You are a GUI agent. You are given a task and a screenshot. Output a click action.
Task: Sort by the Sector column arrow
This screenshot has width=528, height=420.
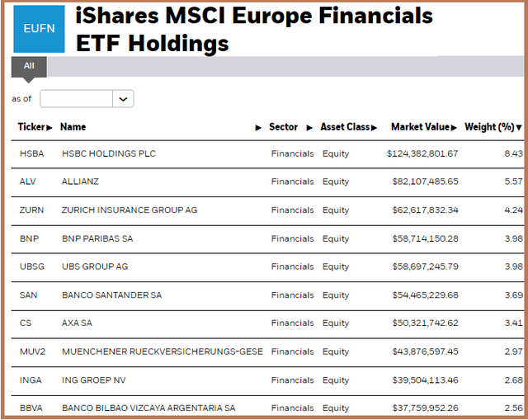pos(310,128)
